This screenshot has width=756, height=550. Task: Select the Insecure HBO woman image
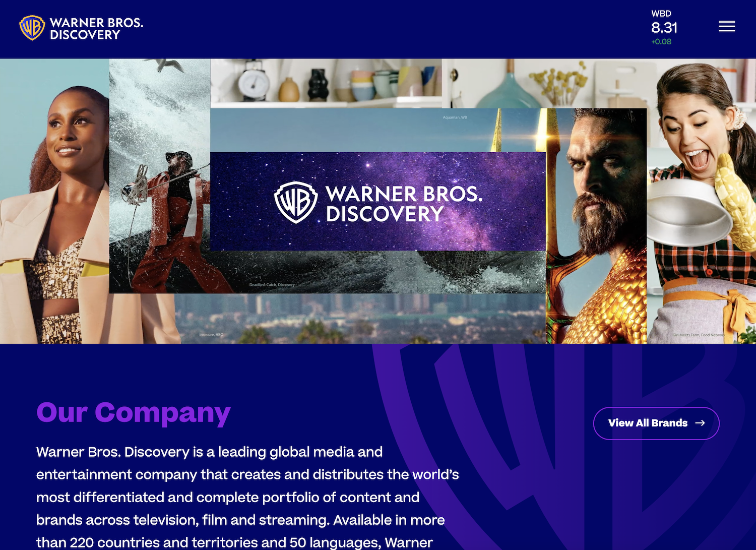(54, 202)
